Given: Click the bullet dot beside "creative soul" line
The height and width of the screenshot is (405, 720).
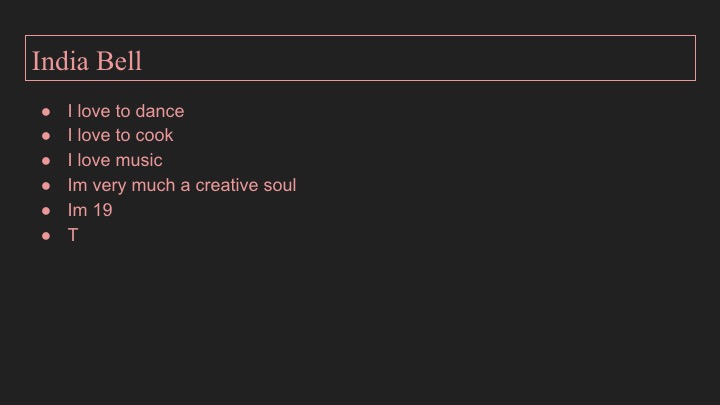Looking at the screenshot, I should coord(46,186).
